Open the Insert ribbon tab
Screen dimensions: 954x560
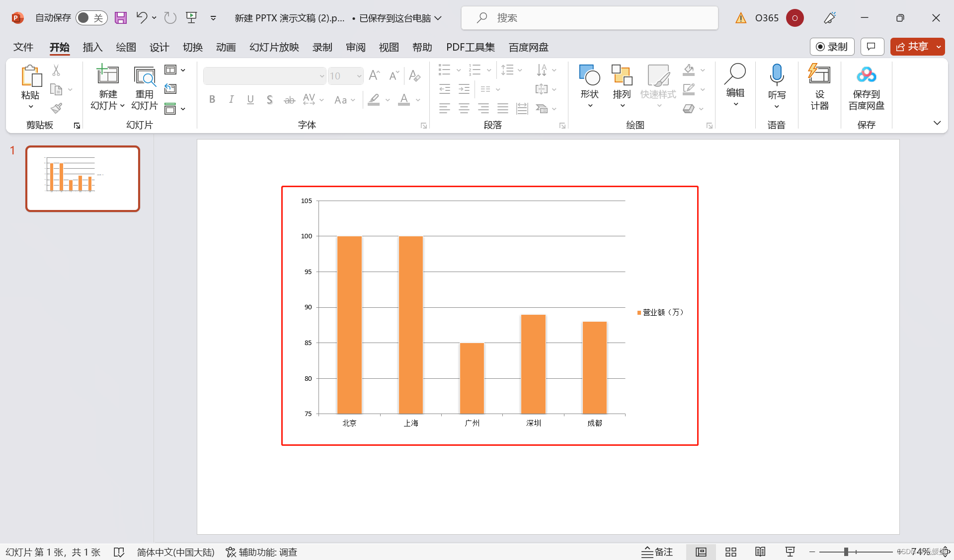click(x=92, y=47)
